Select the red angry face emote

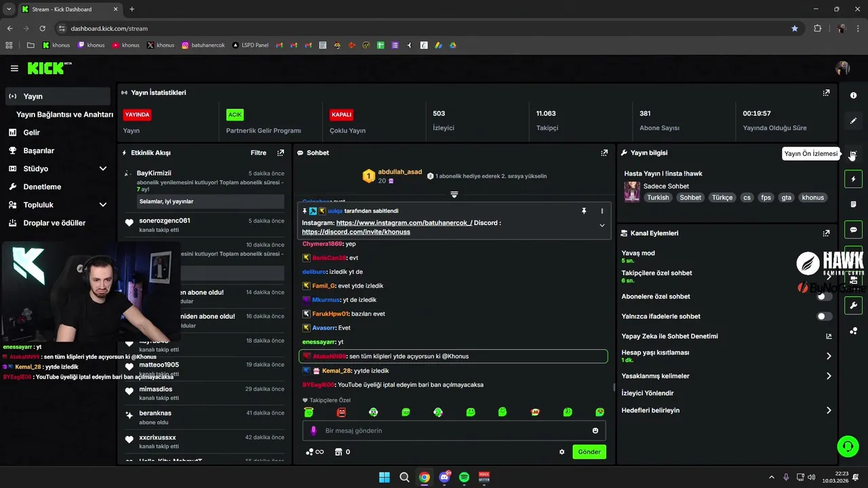coord(341,412)
